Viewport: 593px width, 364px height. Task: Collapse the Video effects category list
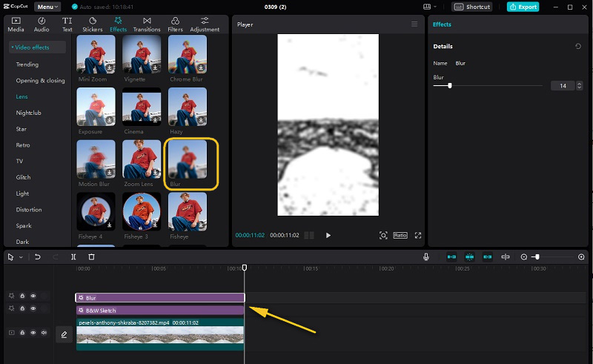coord(37,47)
